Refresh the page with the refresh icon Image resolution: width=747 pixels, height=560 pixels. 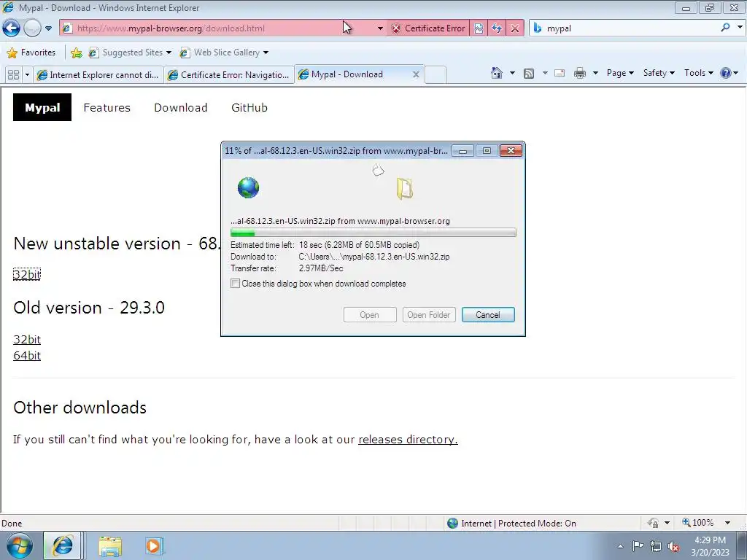coord(497,28)
